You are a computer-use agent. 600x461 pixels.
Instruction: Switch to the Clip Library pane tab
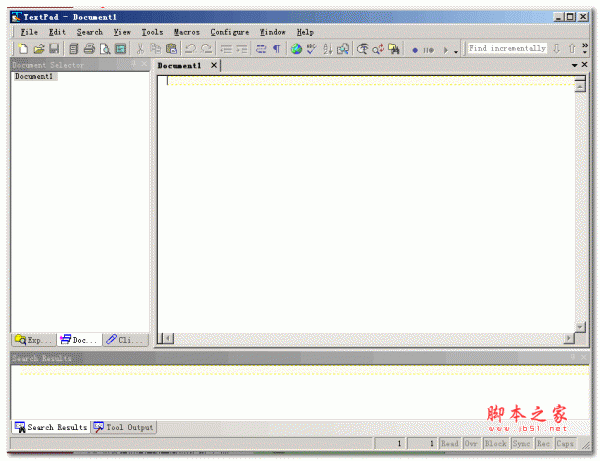click(125, 340)
